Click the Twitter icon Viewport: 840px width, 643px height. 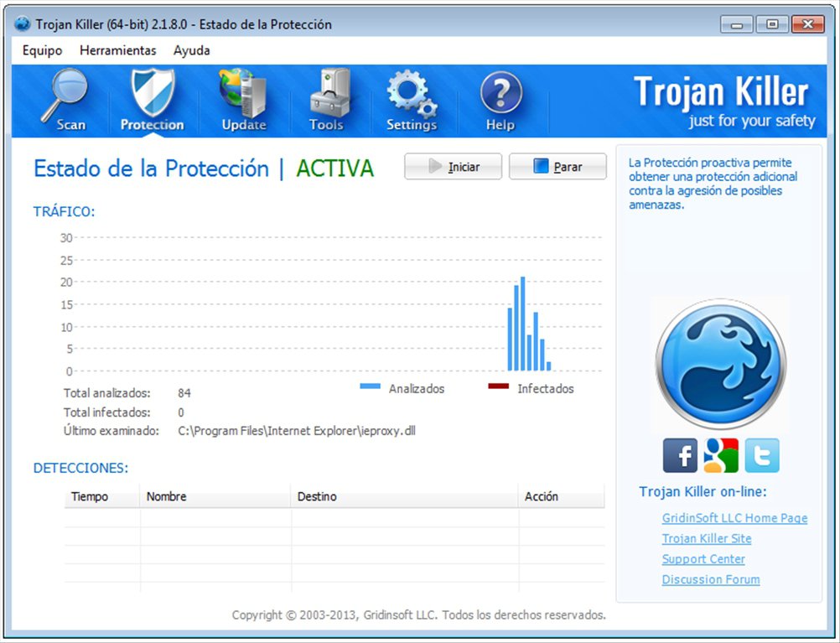762,455
